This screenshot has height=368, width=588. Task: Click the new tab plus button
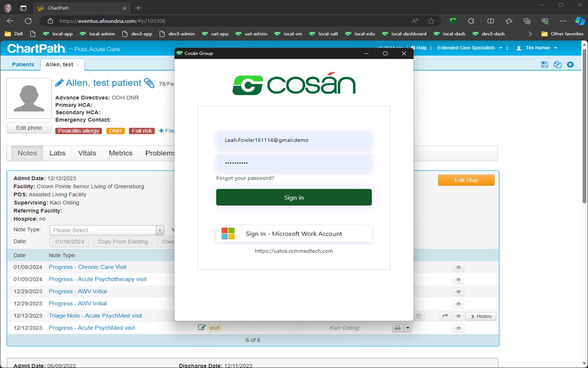coord(138,8)
